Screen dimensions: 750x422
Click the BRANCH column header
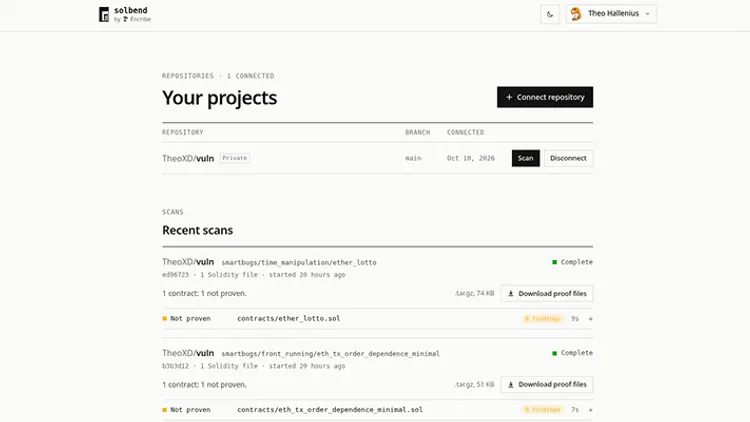click(418, 133)
